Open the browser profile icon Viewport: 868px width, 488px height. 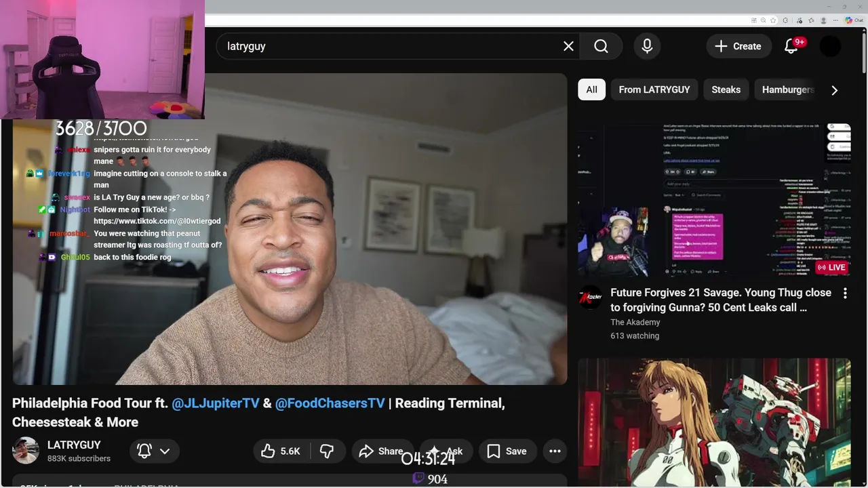(x=823, y=20)
